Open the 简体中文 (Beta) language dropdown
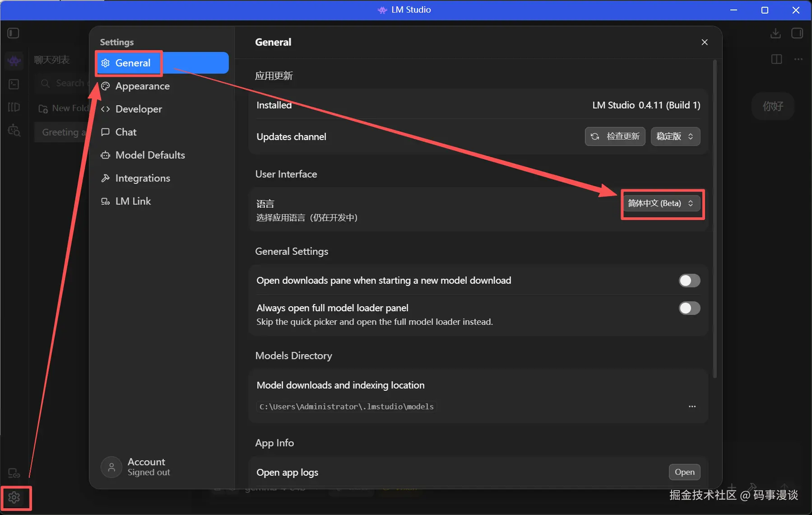The height and width of the screenshot is (515, 812). [x=661, y=203]
